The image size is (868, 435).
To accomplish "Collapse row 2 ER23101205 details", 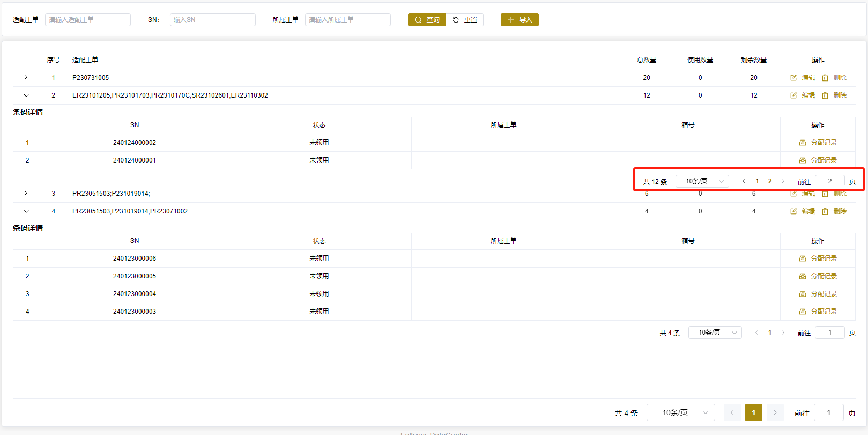I will 26,95.
